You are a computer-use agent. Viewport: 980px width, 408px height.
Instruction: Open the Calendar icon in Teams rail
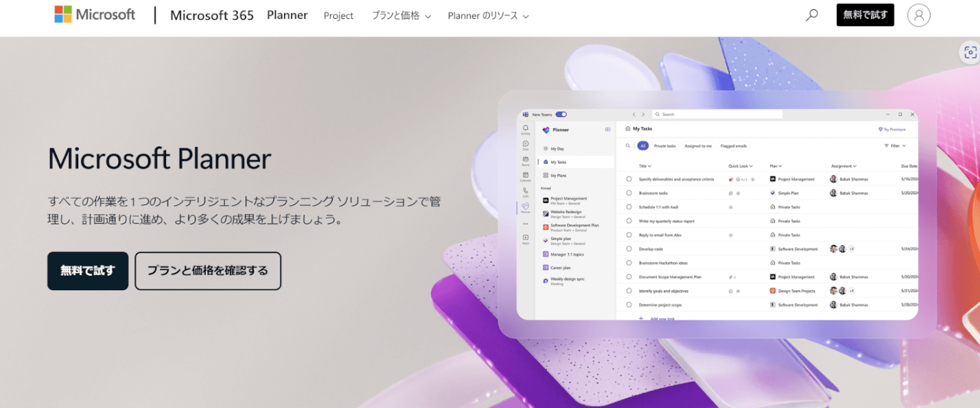pyautogui.click(x=526, y=177)
